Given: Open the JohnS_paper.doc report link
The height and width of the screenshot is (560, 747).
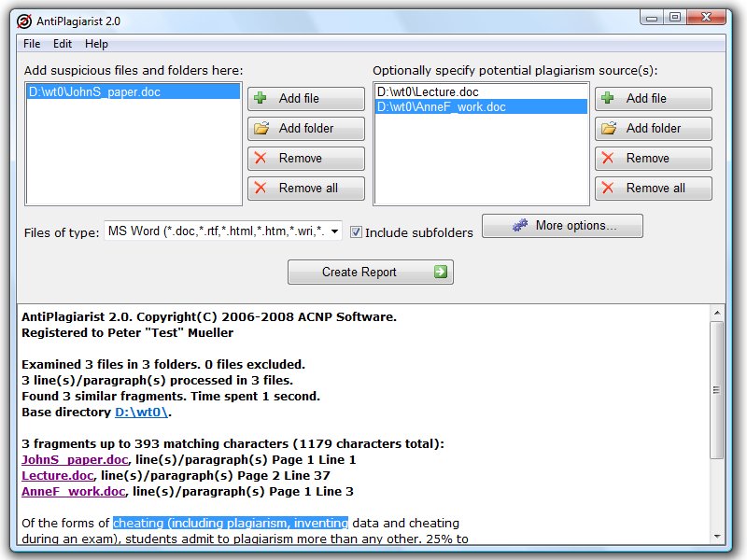Looking at the screenshot, I should [x=75, y=459].
